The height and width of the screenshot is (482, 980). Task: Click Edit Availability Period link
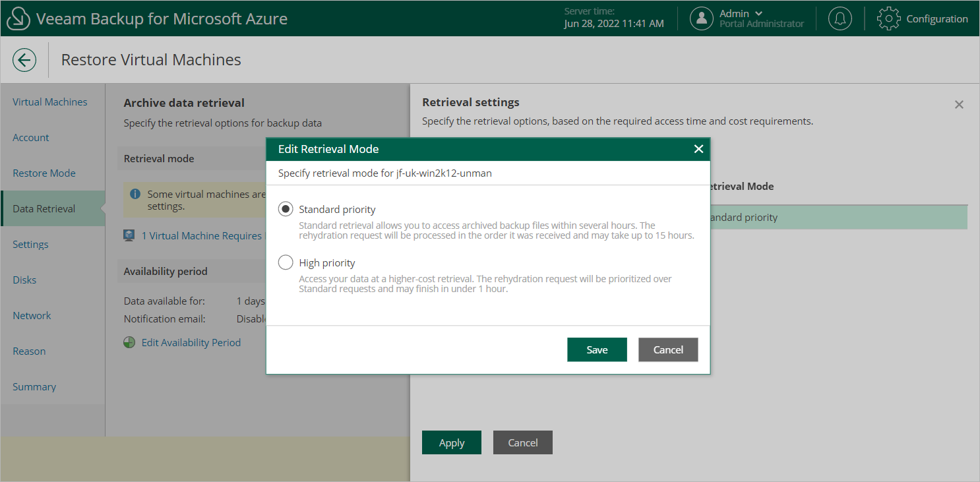tap(191, 342)
